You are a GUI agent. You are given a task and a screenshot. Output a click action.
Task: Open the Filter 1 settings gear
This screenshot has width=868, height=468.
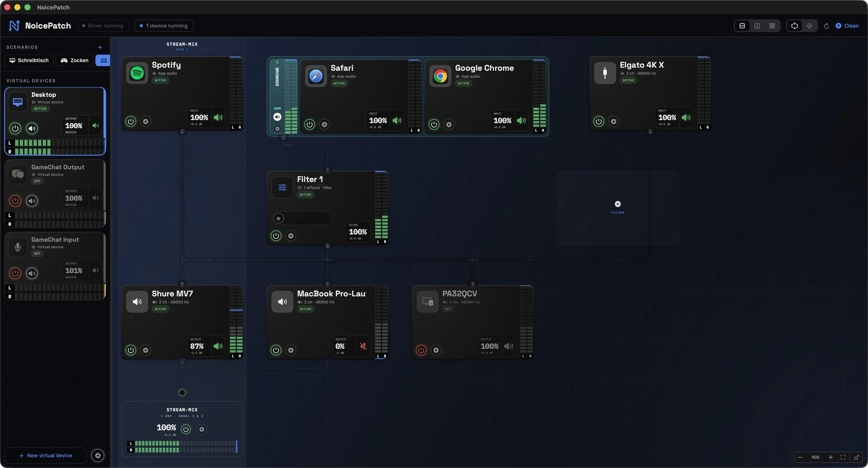click(x=291, y=236)
